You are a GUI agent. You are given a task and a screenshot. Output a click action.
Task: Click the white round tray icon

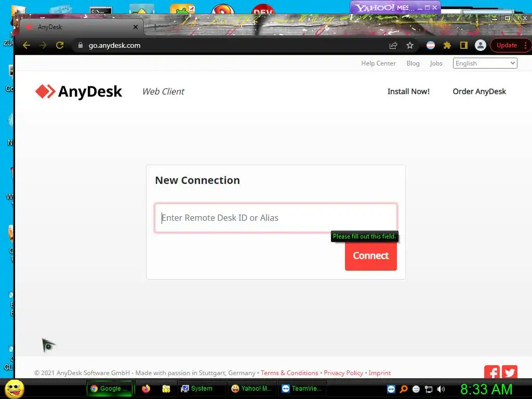pos(416,389)
